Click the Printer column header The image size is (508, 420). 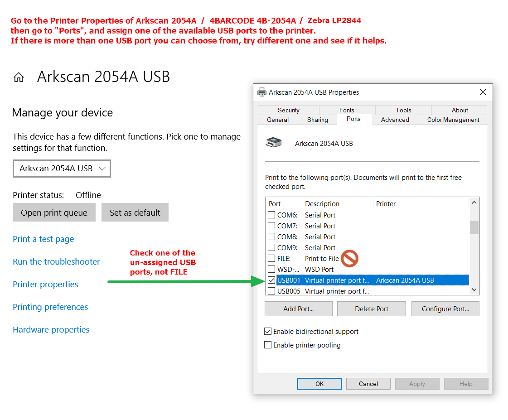(x=421, y=204)
